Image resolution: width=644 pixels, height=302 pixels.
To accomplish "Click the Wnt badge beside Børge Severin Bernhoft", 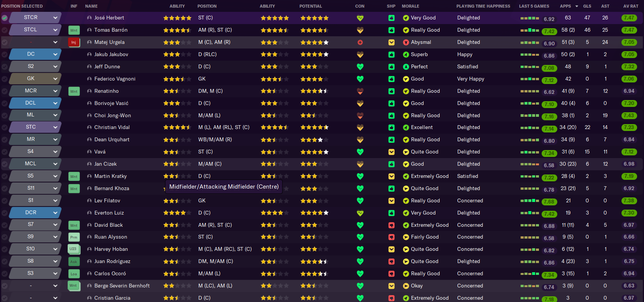I will (73, 286).
